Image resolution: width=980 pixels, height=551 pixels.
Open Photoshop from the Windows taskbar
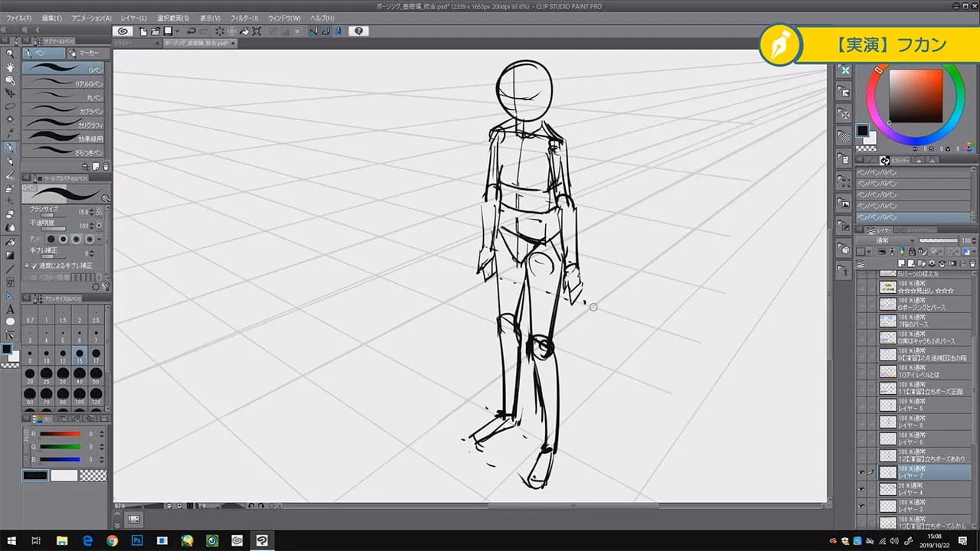tap(137, 540)
